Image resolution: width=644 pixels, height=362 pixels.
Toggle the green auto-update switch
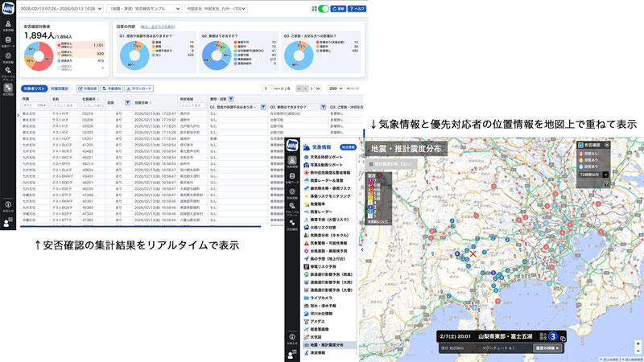point(324,8)
